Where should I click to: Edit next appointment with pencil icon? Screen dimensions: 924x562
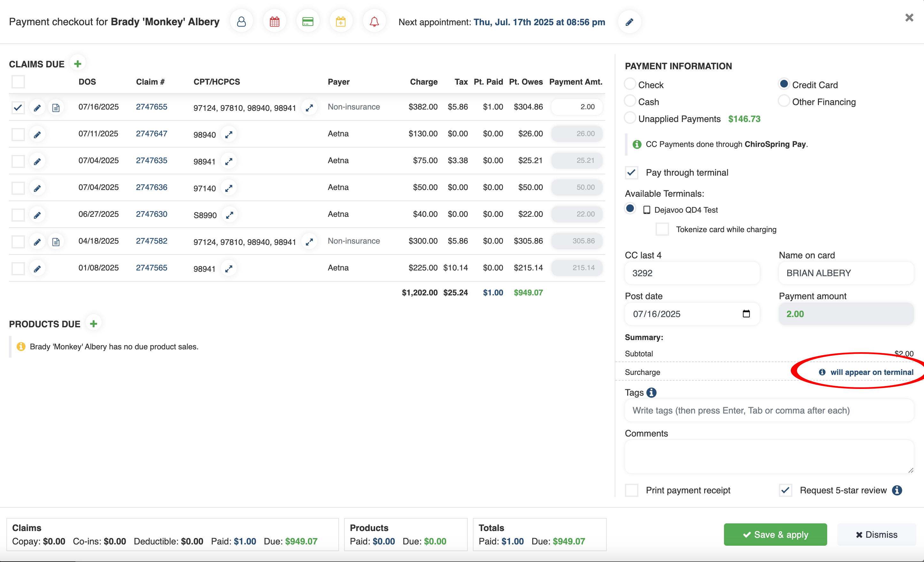pos(629,22)
